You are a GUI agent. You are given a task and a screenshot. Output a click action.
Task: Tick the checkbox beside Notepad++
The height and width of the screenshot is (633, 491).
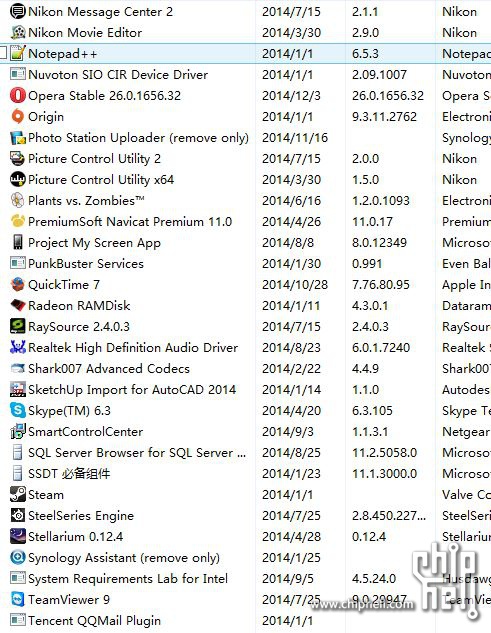click(x=2, y=53)
